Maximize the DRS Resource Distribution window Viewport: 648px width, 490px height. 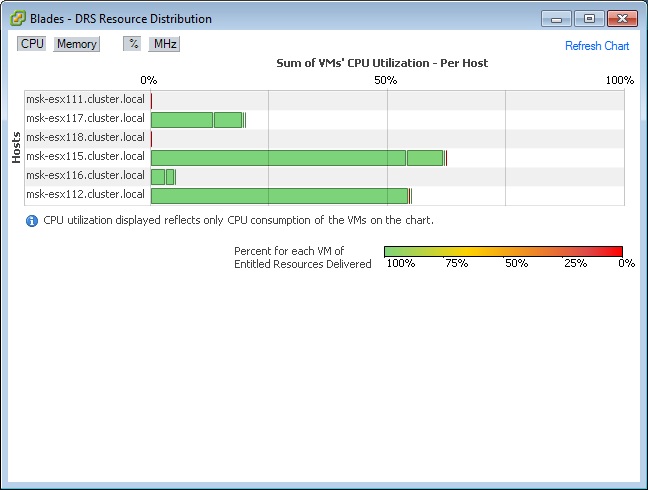click(x=589, y=19)
